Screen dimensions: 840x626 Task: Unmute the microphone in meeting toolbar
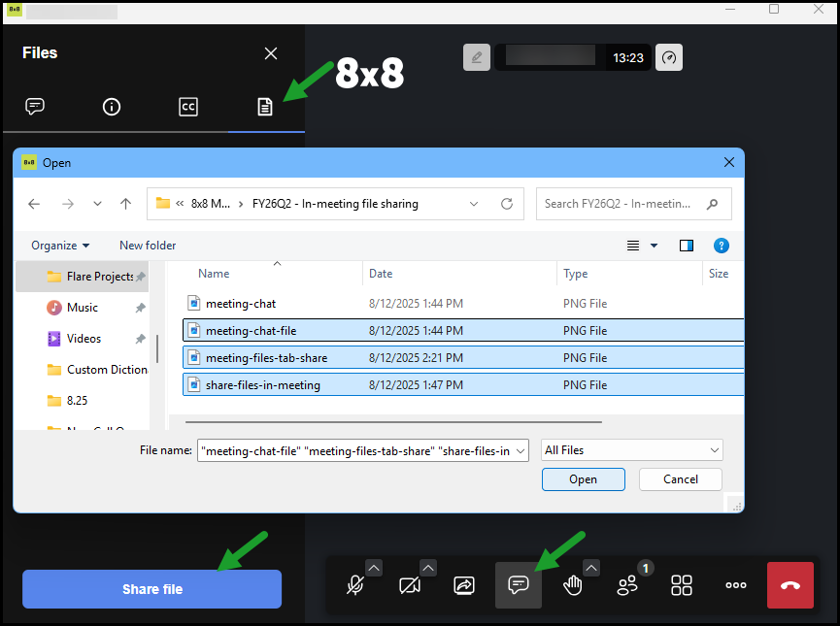point(356,585)
